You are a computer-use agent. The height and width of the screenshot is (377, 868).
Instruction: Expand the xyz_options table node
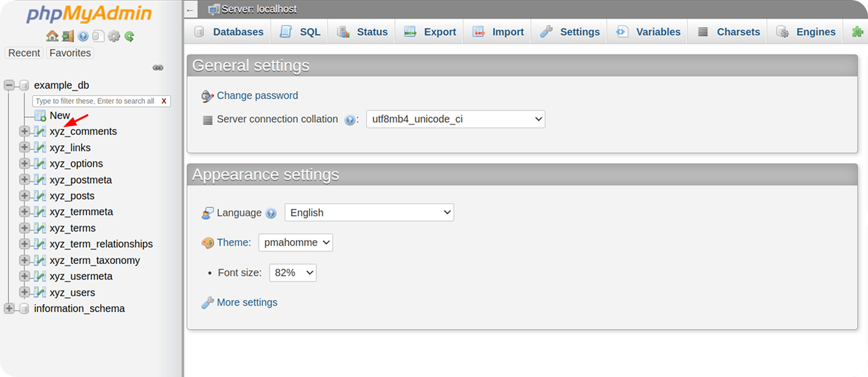pos(25,164)
